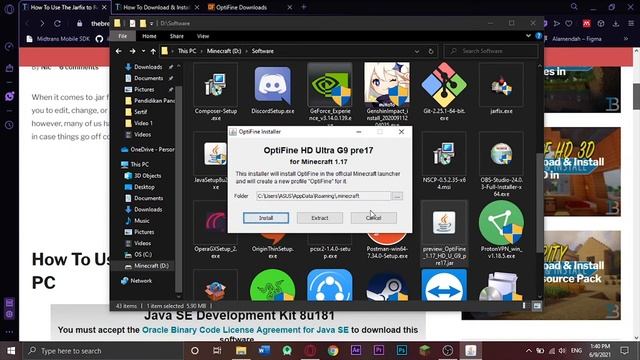This screenshot has height=360, width=640.
Task: Click Extract in OptiFine Installer
Action: click(320, 218)
